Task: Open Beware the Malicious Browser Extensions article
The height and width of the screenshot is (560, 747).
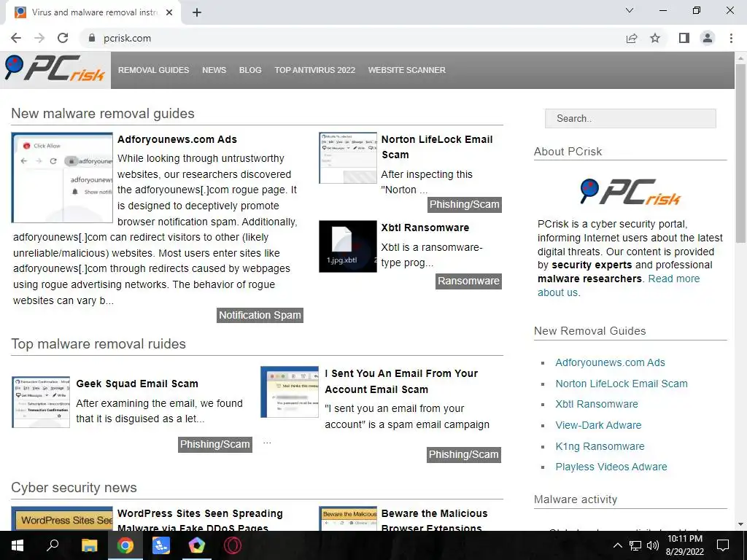Action: click(x=435, y=521)
